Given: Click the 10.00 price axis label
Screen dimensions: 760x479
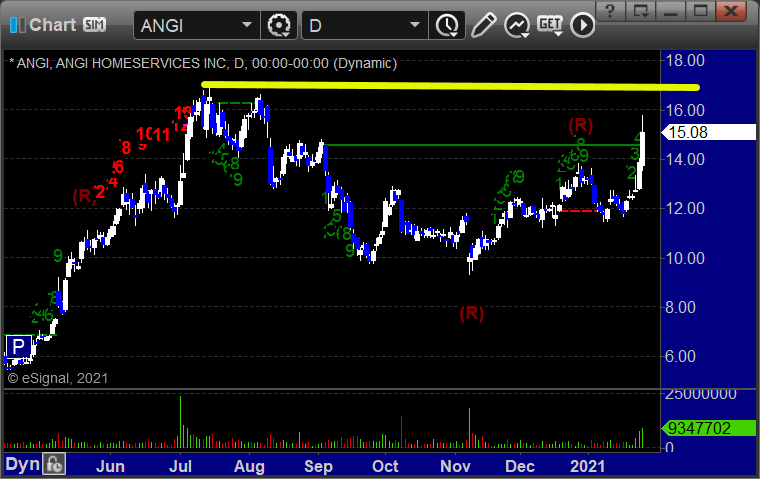Looking at the screenshot, I should tap(685, 258).
